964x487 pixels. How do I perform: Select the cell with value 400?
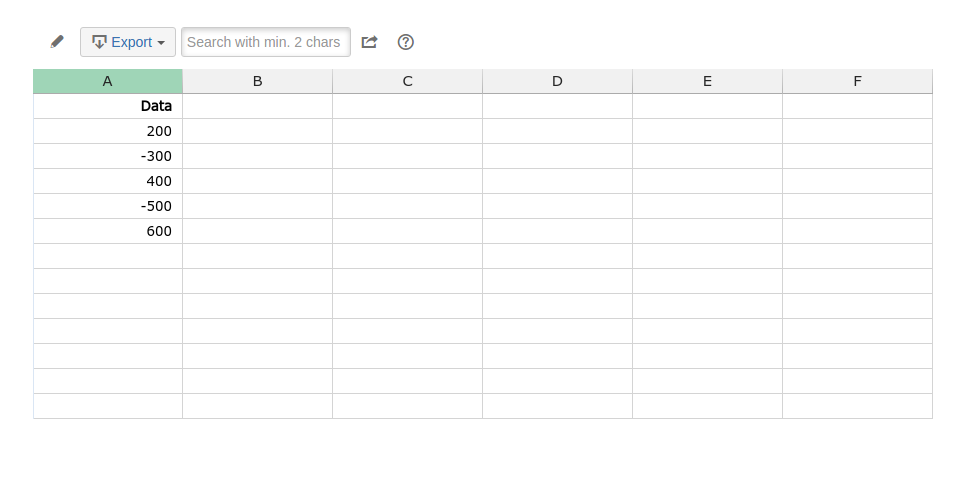point(108,181)
